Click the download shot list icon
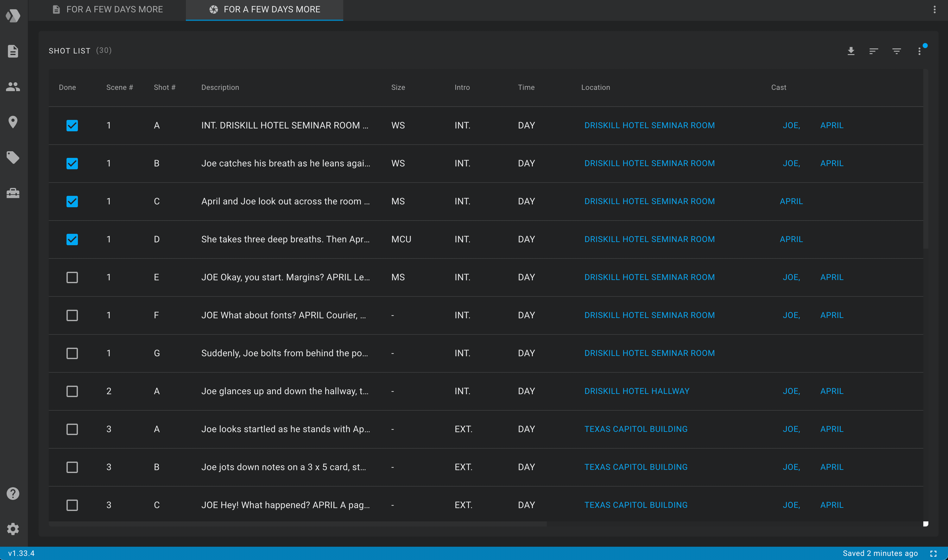The width and height of the screenshot is (948, 560). click(850, 51)
